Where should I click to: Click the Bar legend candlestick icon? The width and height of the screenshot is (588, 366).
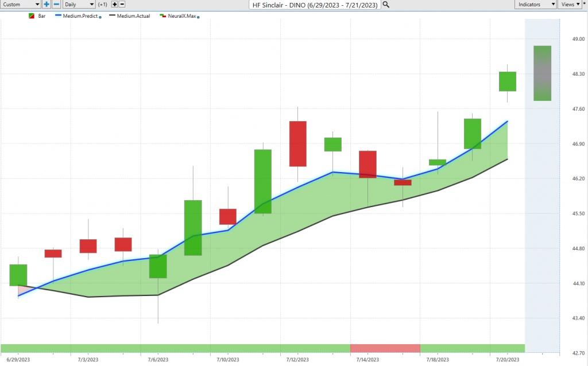pyautogui.click(x=32, y=16)
